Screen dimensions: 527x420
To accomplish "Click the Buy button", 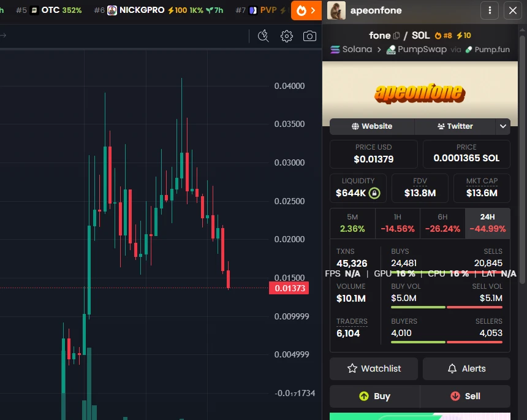I will coord(375,396).
